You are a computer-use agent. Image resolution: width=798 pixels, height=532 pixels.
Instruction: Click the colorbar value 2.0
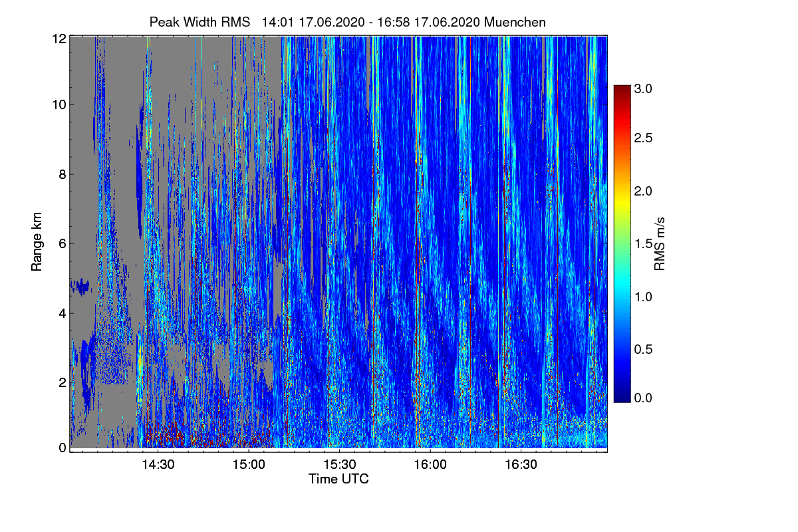click(x=644, y=191)
